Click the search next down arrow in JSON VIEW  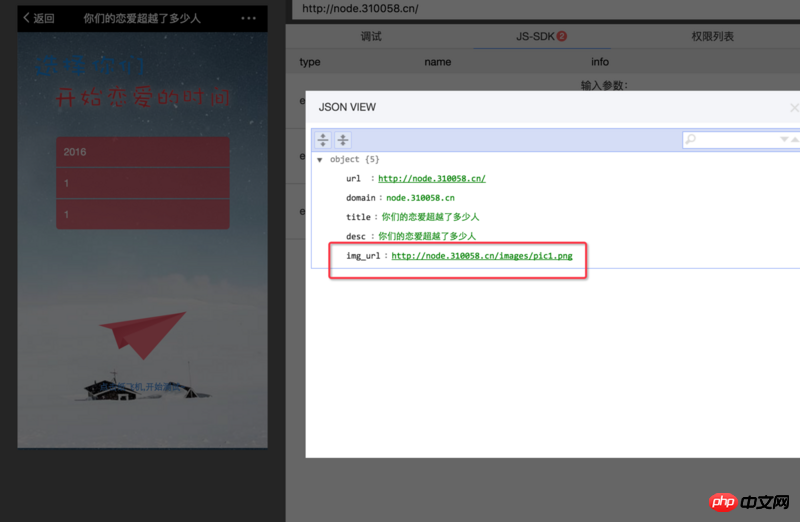[x=784, y=139]
